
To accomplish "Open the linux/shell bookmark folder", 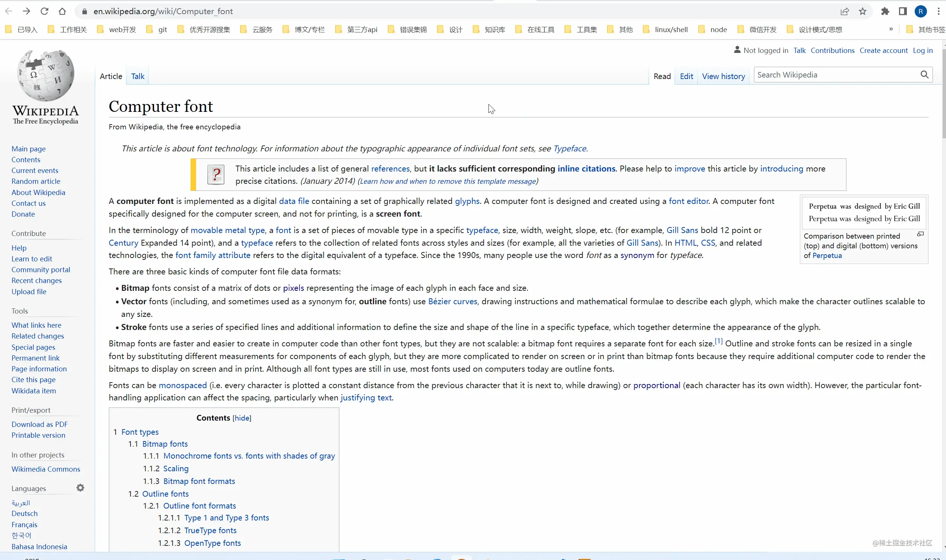I will pos(665,29).
